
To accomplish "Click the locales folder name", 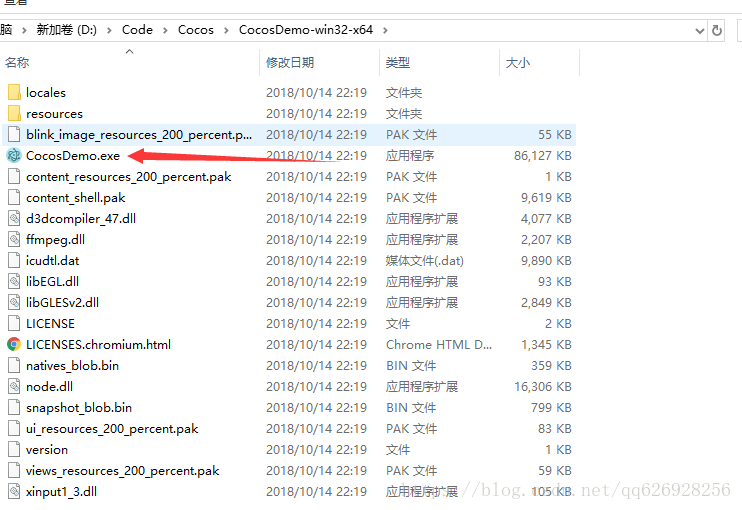I will pos(46,93).
